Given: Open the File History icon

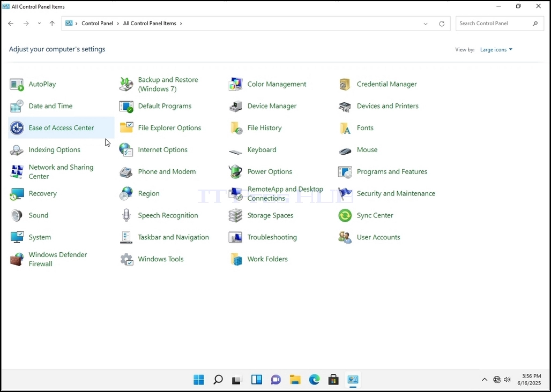Looking at the screenshot, I should [236, 128].
